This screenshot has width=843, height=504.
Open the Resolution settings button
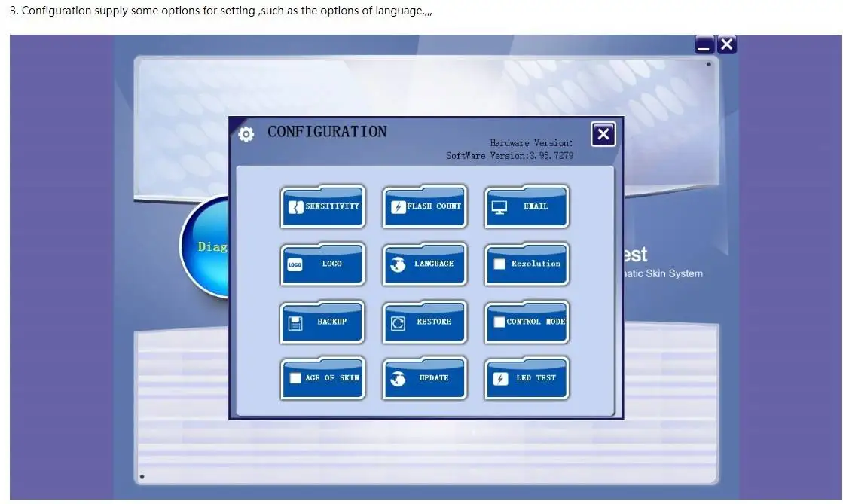coord(527,264)
